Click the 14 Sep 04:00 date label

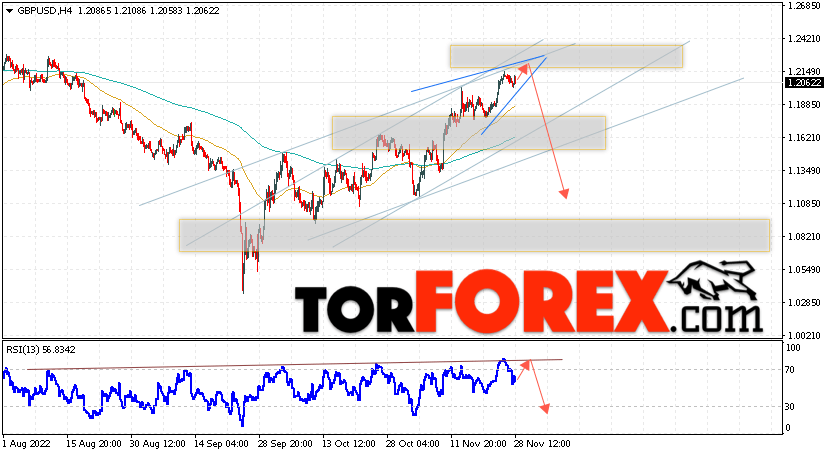pyautogui.click(x=222, y=444)
